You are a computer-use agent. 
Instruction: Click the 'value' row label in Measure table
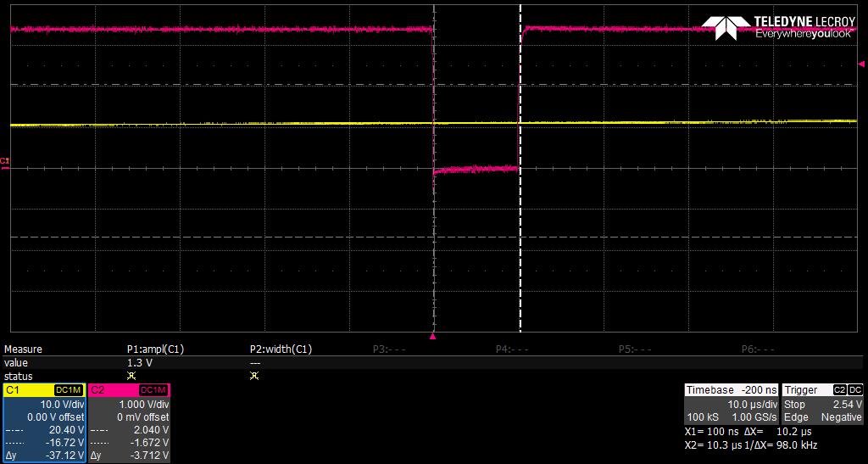[x=15, y=363]
